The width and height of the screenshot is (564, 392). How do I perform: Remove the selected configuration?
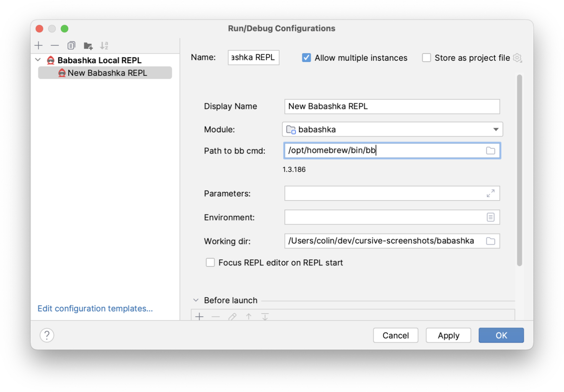(x=55, y=45)
